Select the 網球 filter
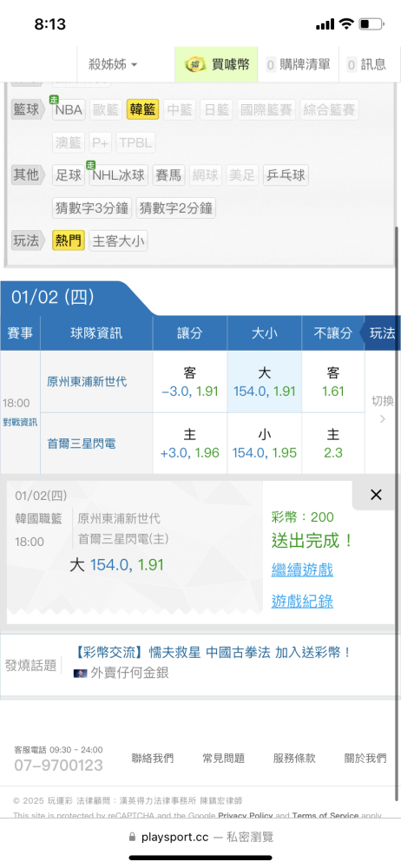The image size is (401, 868). (206, 175)
